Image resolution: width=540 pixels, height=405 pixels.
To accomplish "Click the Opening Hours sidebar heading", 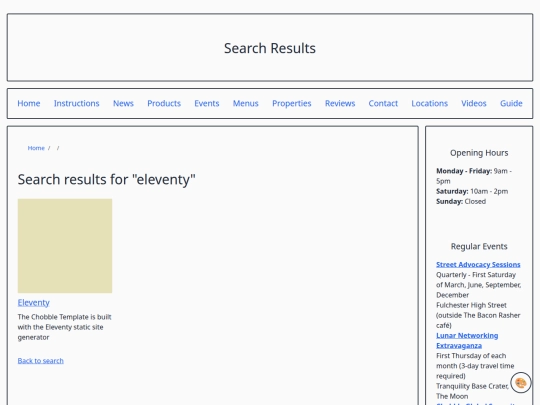I will 479,153.
